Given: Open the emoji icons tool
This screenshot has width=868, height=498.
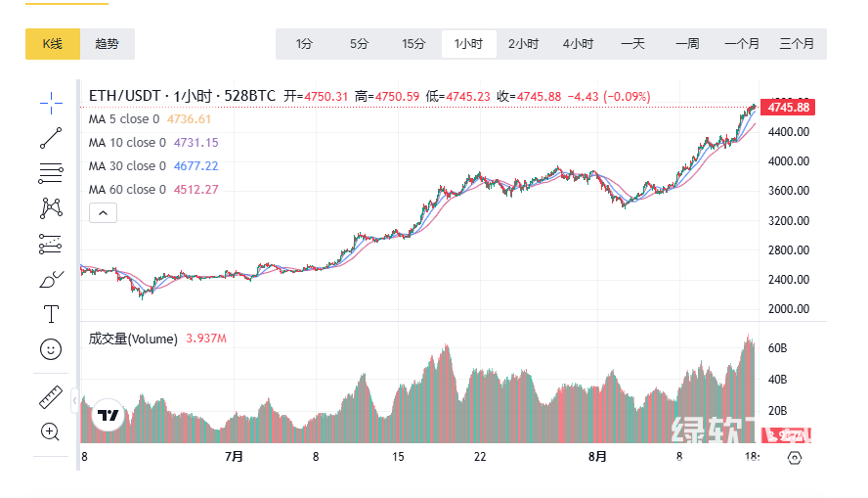Looking at the screenshot, I should [x=51, y=348].
